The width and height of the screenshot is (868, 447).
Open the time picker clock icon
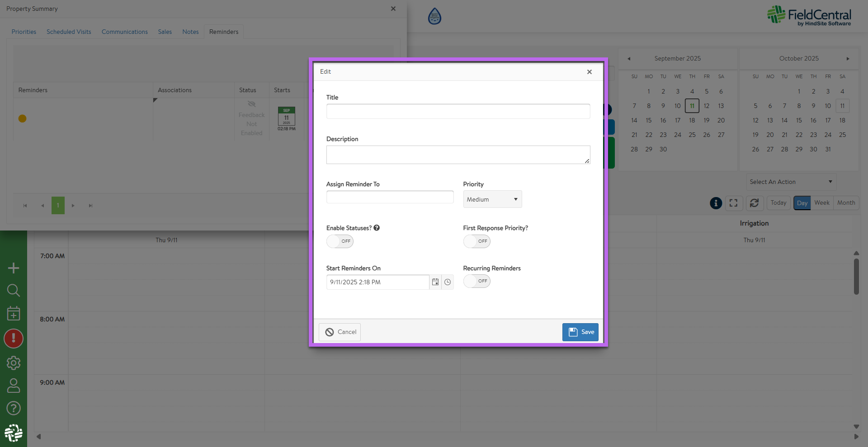448,282
